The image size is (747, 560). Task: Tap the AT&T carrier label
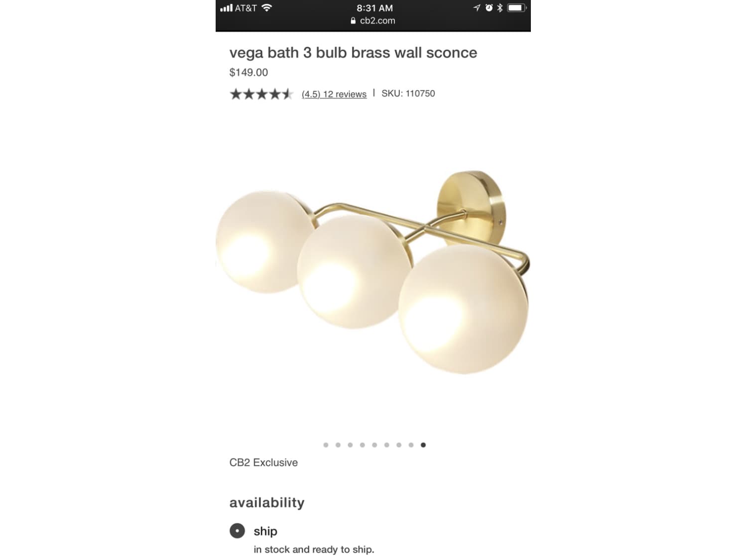click(246, 8)
